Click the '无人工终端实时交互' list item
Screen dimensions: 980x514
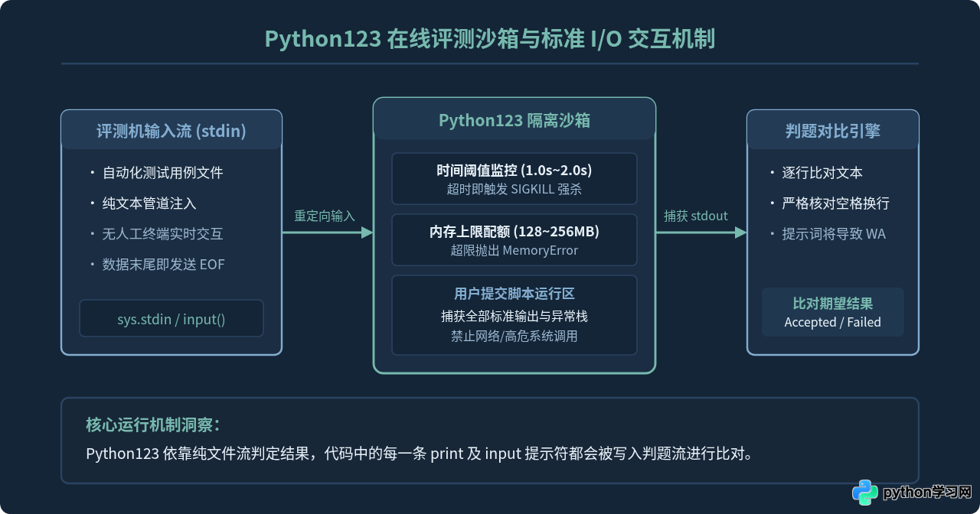[162, 234]
